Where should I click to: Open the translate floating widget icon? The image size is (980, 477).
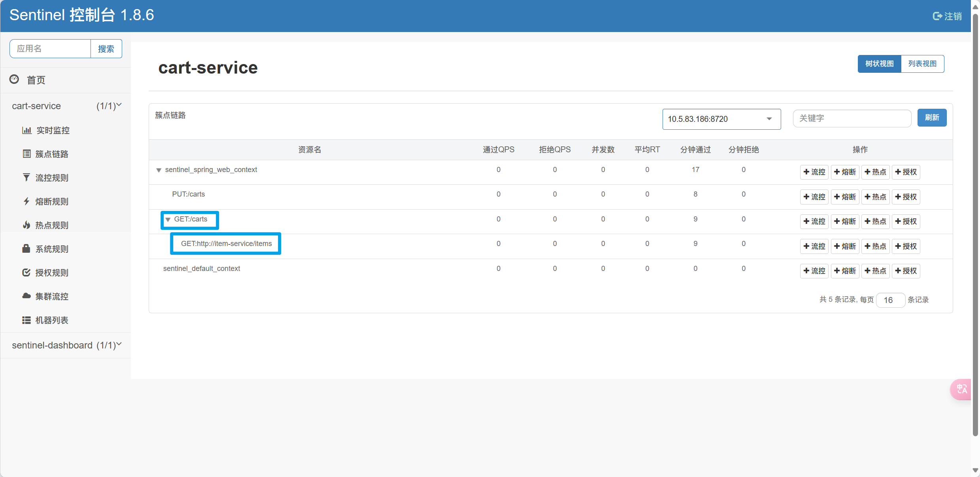click(962, 389)
